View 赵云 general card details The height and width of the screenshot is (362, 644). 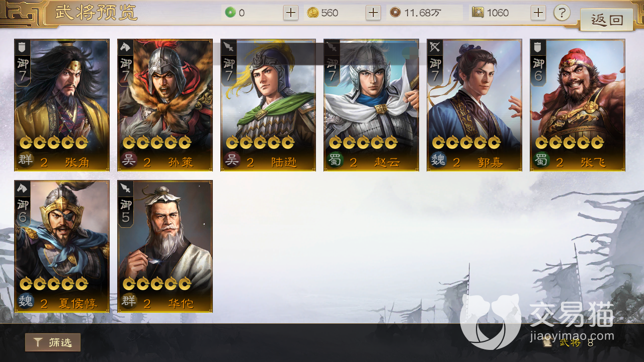[371, 105]
